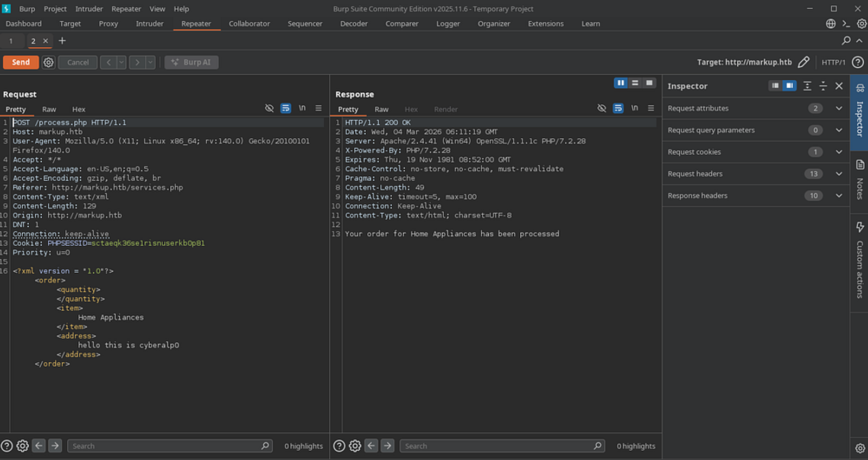Add a new Repeater tab

point(62,41)
